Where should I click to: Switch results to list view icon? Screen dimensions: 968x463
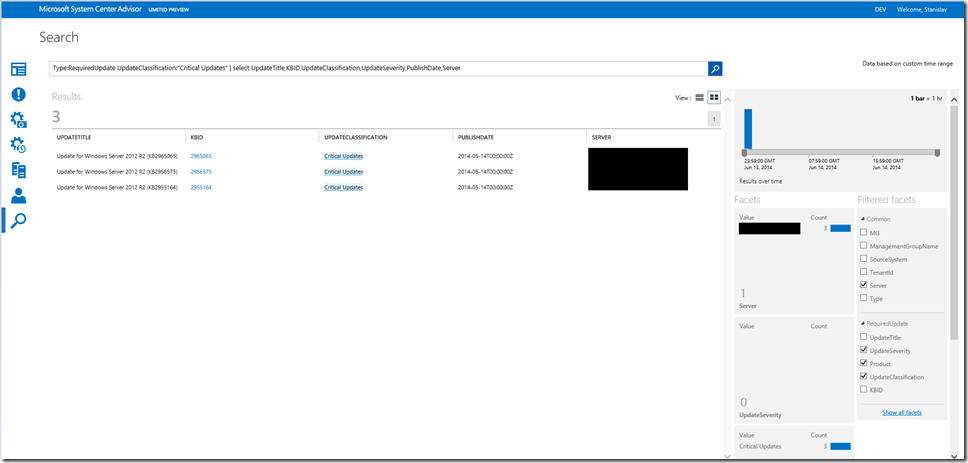click(700, 97)
